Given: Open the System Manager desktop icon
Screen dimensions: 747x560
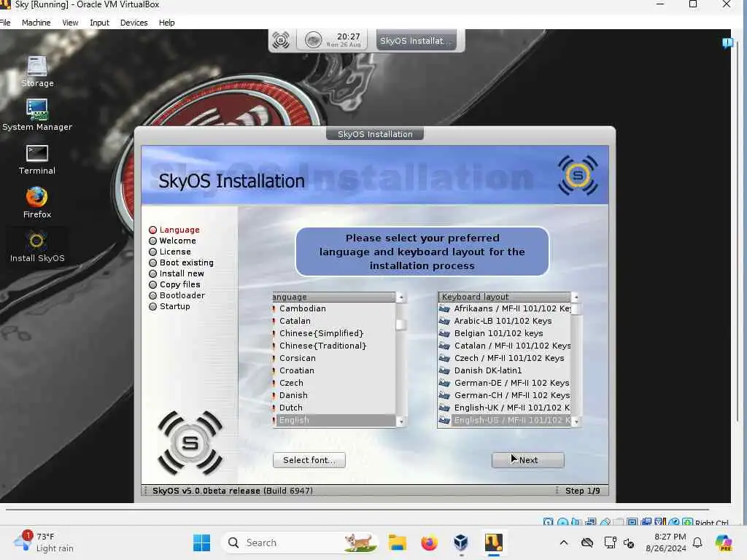Looking at the screenshot, I should coord(37,114).
